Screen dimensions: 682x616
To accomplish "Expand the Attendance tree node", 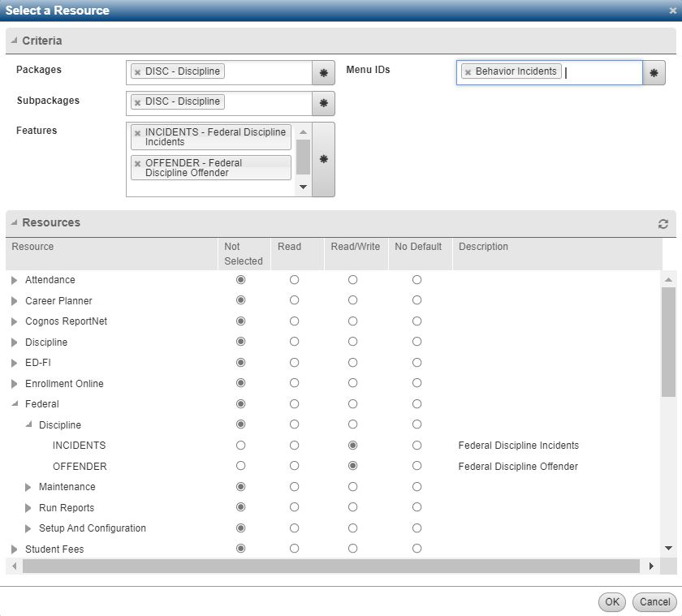I will pos(14,279).
